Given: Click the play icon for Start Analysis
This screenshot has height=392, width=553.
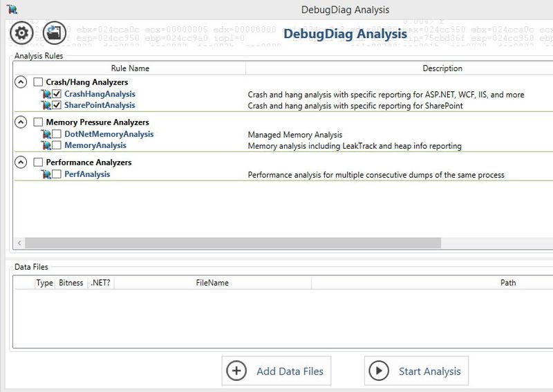Looking at the screenshot, I should 379,371.
